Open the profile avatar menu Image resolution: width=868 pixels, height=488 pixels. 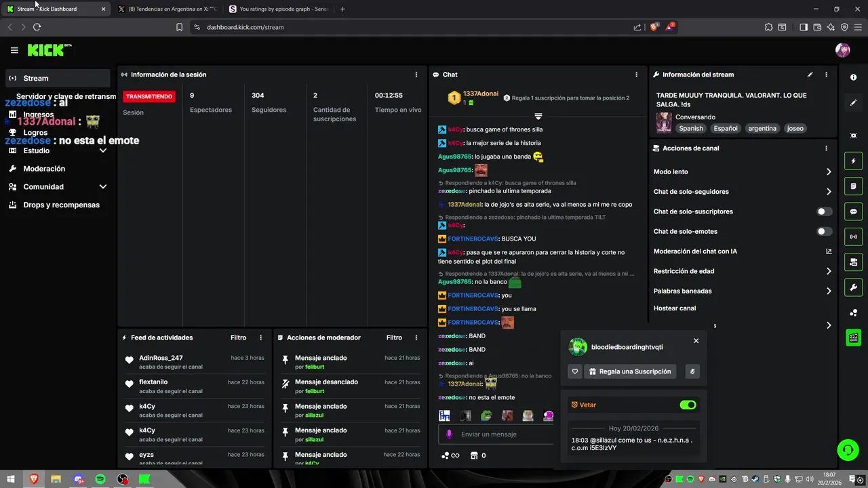tap(842, 50)
